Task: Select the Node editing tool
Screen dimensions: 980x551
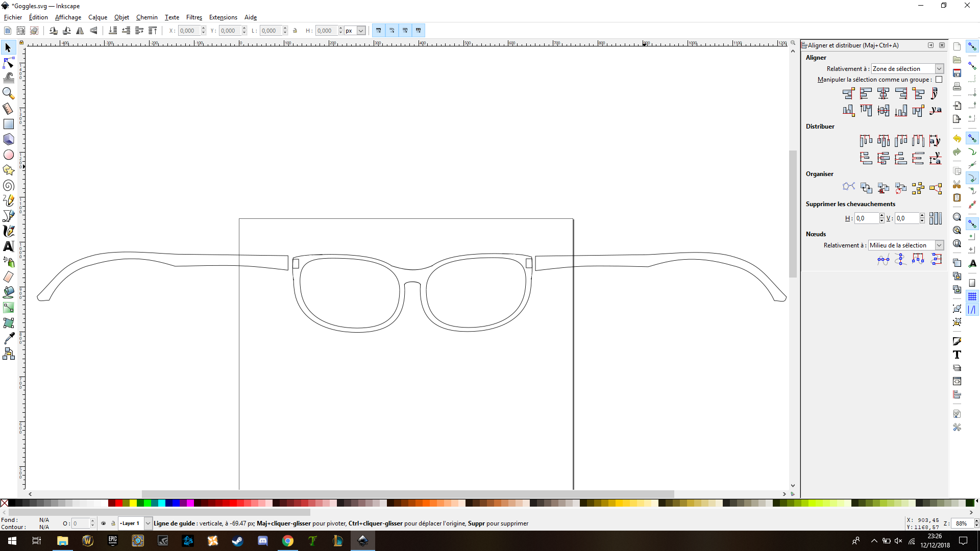Action: tap(8, 63)
